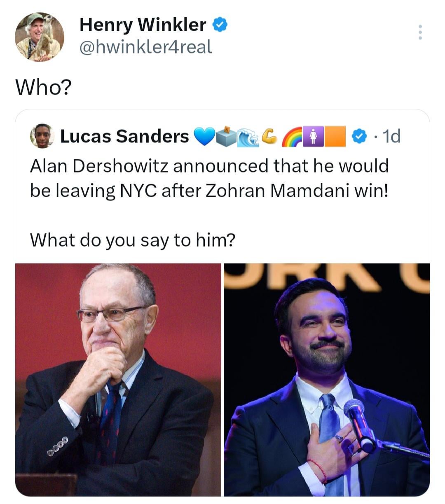Click the blue heart emoji
This screenshot has height=504, width=445.
click(x=204, y=137)
